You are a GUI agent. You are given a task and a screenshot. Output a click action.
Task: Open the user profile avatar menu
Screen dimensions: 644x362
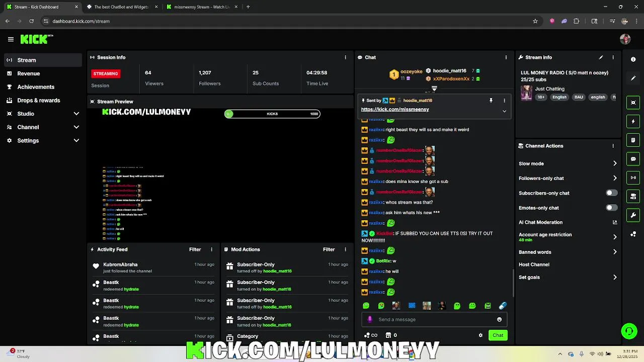(625, 39)
